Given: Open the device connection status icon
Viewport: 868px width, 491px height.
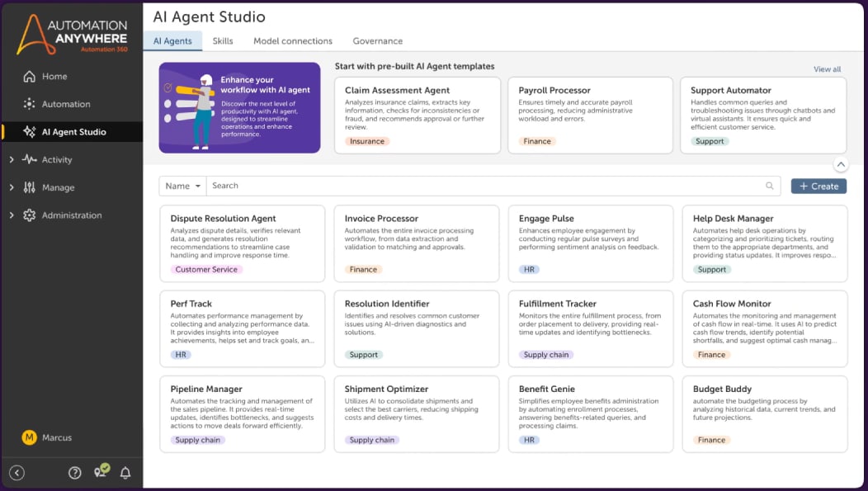Looking at the screenshot, I should [101, 472].
